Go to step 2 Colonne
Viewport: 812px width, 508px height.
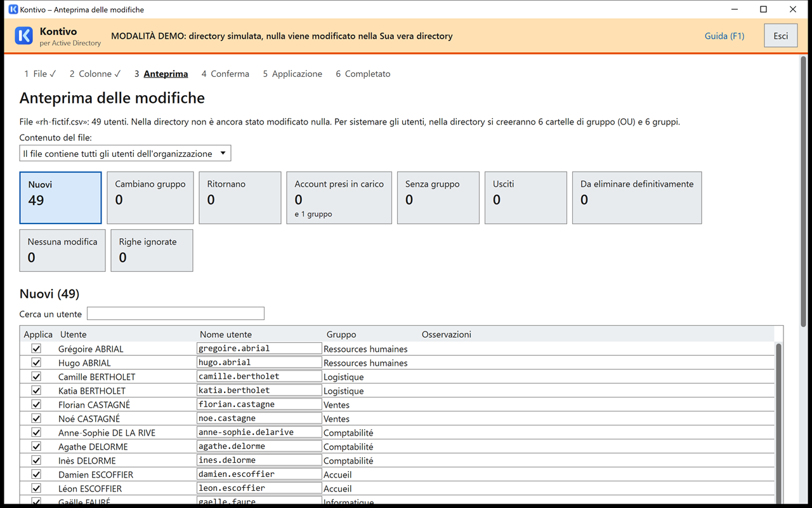[x=95, y=74]
